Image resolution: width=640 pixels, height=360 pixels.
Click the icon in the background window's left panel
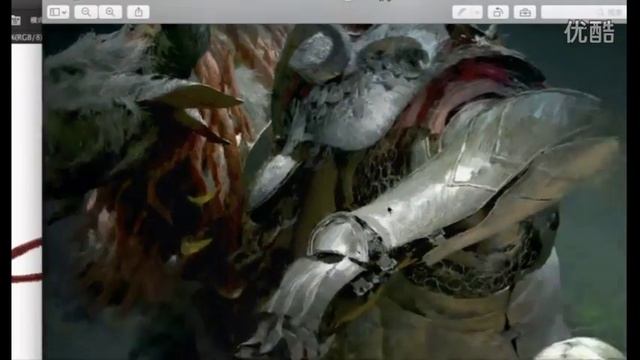(16, 20)
